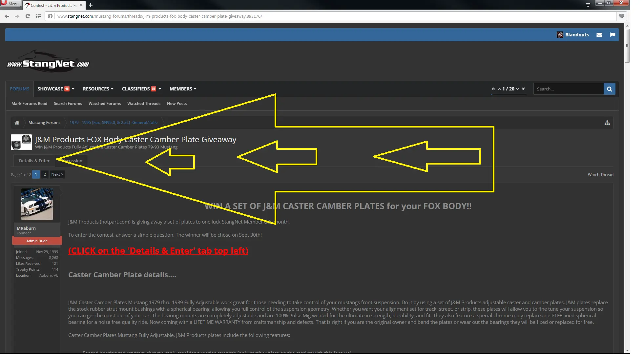Bookmark page with the heart icon
Viewport: 644px width, 354px height.
[x=622, y=16]
